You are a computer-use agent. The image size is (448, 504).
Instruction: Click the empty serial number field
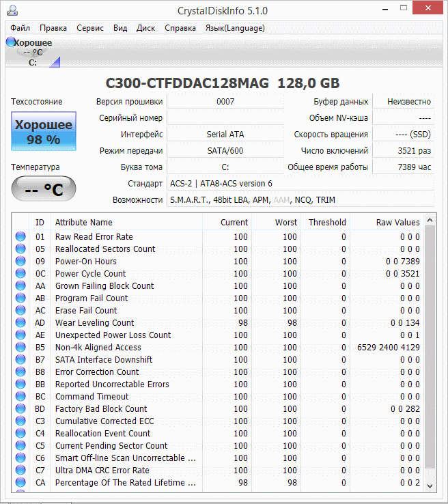225,118
